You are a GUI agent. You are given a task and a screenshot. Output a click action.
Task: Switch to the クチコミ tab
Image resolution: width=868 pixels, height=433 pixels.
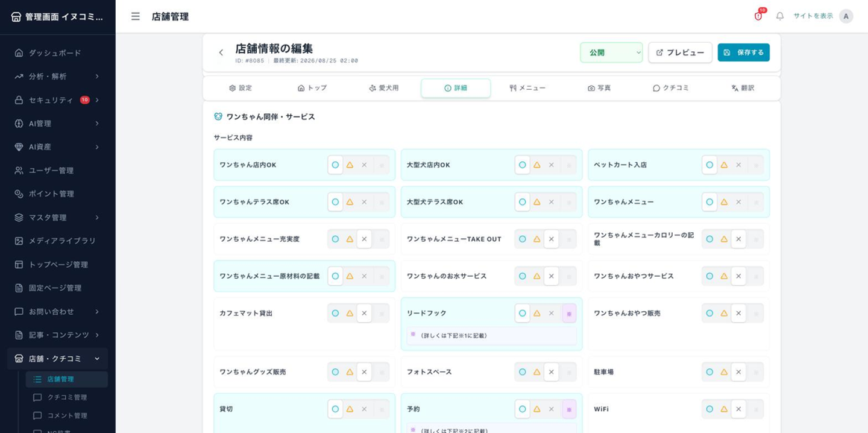click(x=671, y=88)
